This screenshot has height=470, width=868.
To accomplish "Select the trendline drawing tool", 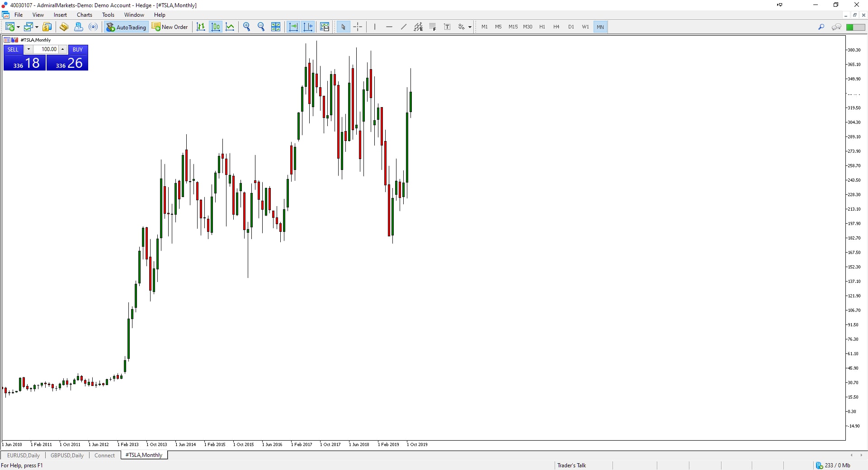I will click(404, 27).
